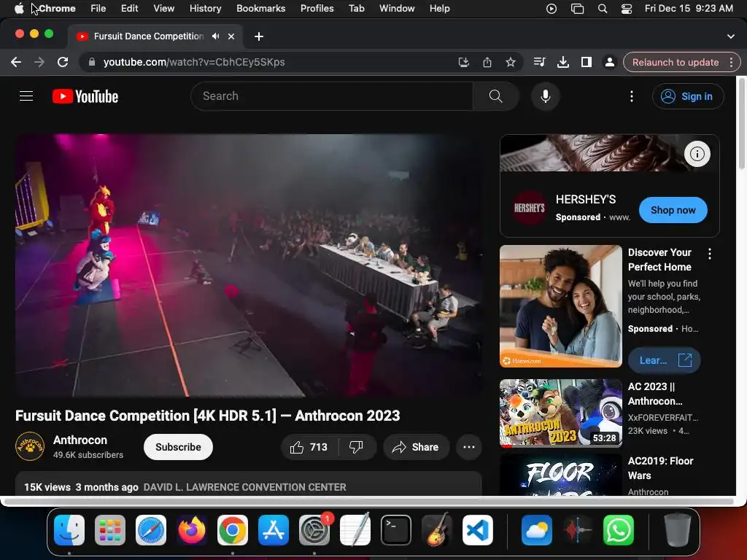The width and height of the screenshot is (747, 560).
Task: Go back to the previous page
Action: [16, 62]
